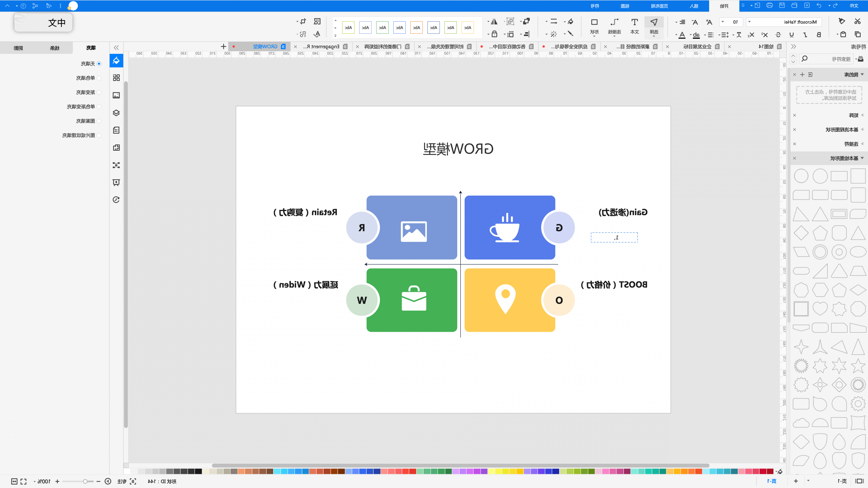Click the green W briefcase quadrant shape
This screenshot has height=488, width=868.
(412, 300)
